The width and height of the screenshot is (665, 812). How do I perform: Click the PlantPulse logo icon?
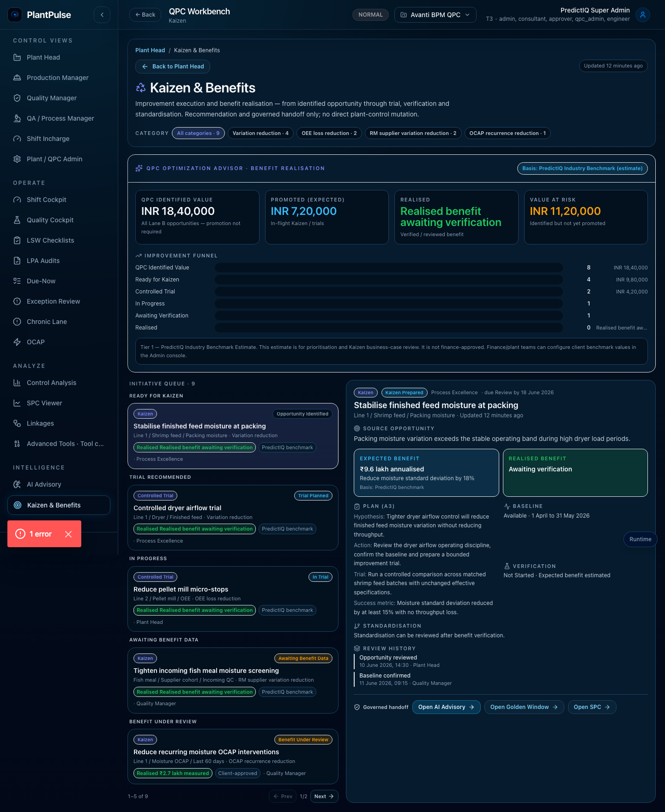tap(15, 15)
